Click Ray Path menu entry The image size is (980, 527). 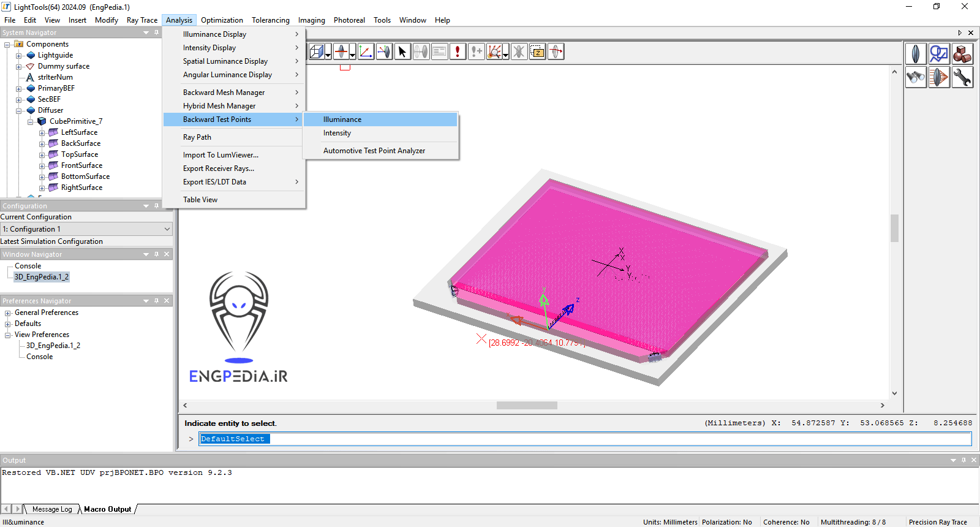click(x=234, y=137)
